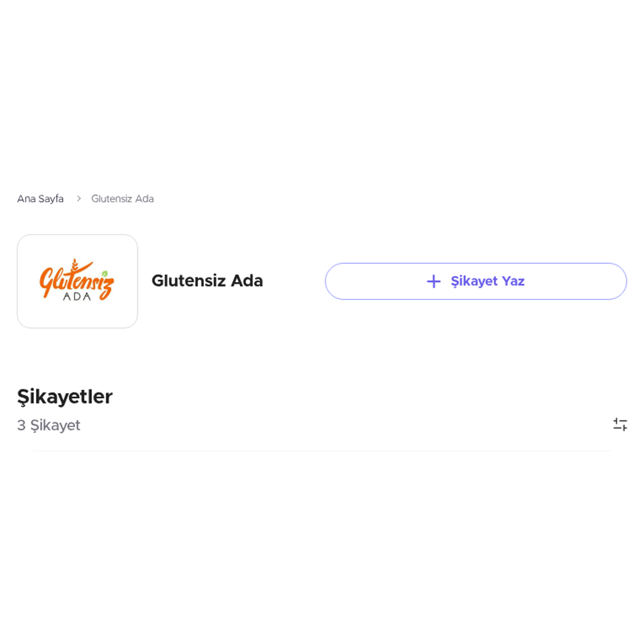The width and height of the screenshot is (644, 644).
Task: Click the green leaf on the logo
Action: [105, 273]
